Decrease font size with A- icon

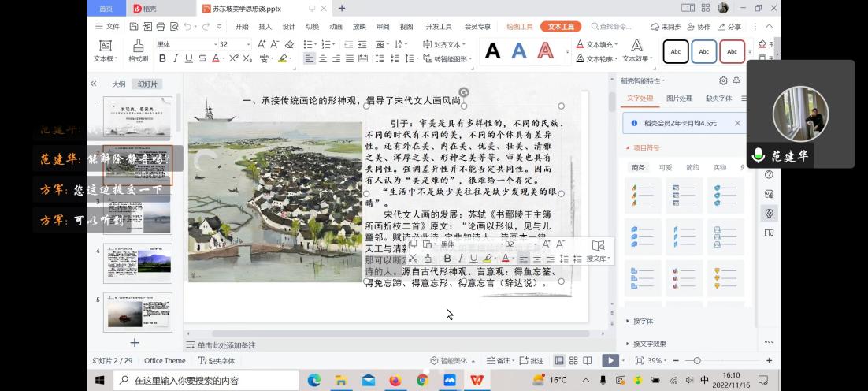click(275, 44)
